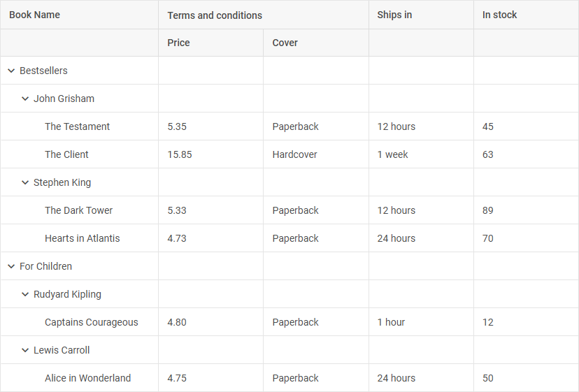Screen dimensions: 579x392
Task: Collapse the Bestsellers group chevron
Action: [11, 71]
